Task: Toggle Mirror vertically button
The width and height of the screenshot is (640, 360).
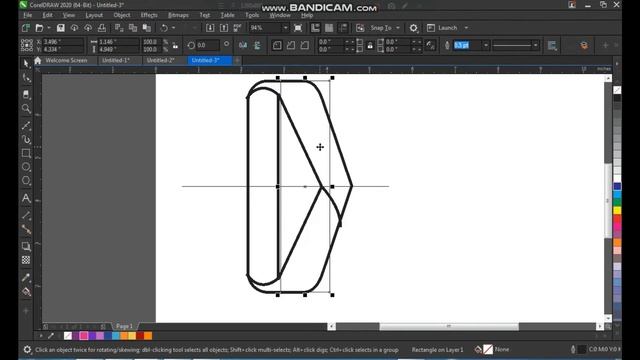Action: (257, 45)
